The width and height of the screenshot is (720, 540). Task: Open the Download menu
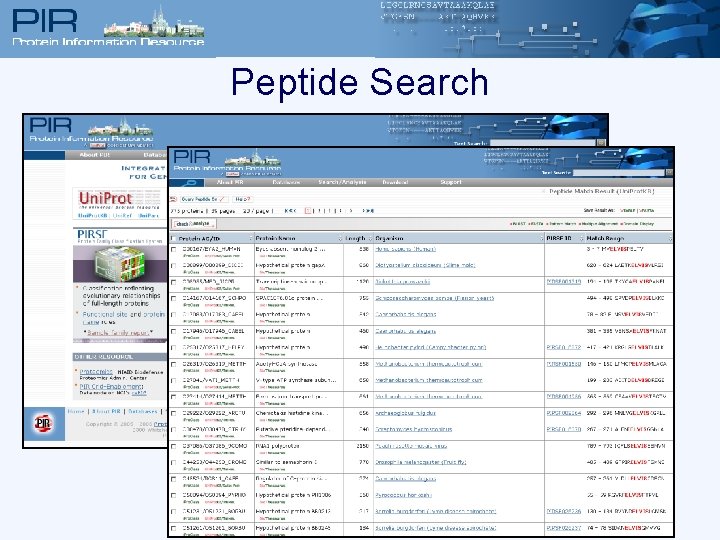(395, 182)
